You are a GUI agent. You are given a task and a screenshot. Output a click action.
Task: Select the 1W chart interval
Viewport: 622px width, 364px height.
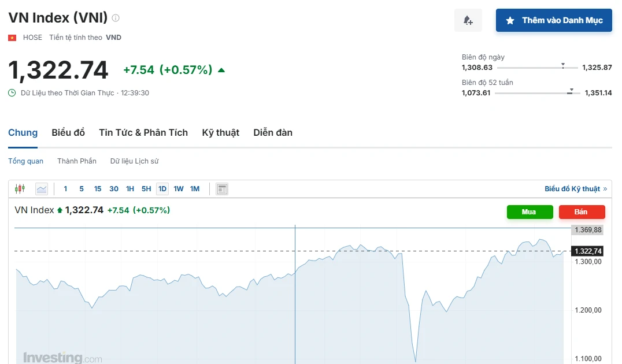coord(179,189)
